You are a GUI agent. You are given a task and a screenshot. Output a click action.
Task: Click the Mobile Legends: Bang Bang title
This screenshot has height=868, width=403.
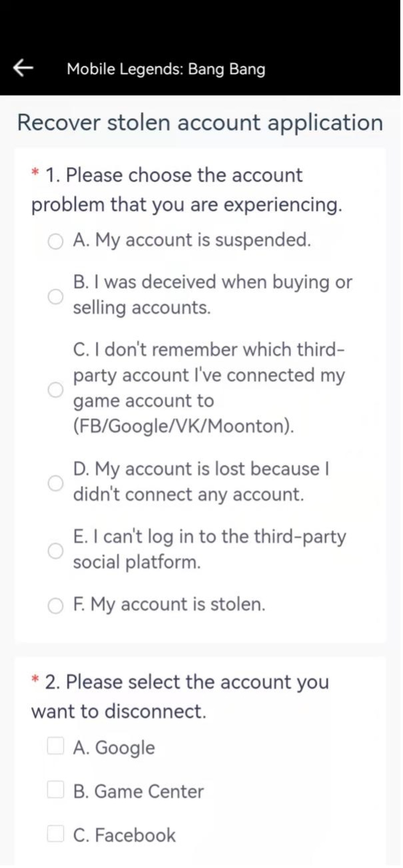click(x=166, y=69)
